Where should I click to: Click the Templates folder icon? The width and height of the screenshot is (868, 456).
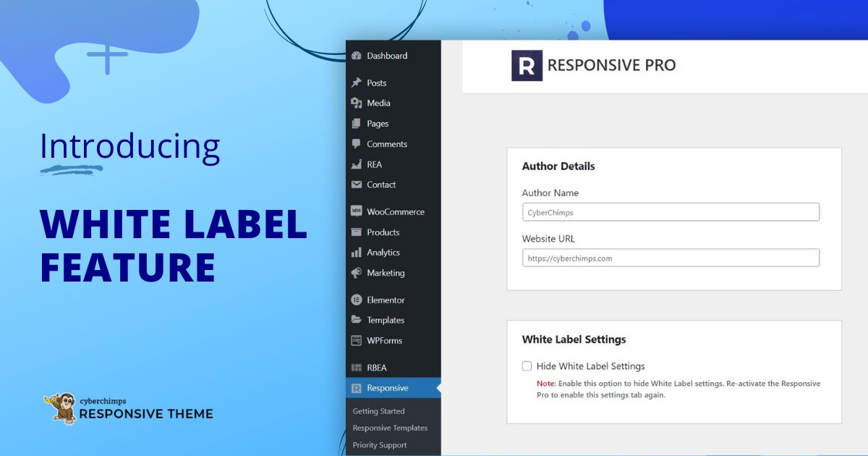356,320
